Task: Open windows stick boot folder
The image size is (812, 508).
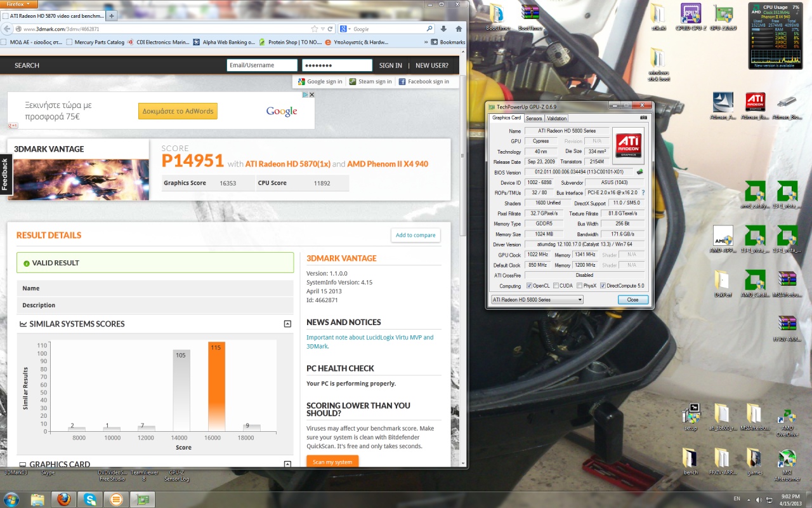Action: click(x=658, y=65)
